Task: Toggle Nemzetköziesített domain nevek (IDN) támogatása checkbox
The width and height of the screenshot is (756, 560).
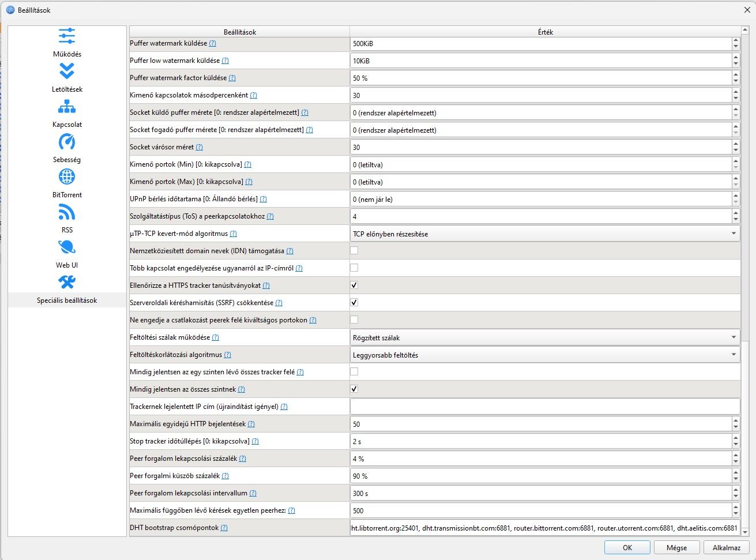Action: [354, 250]
